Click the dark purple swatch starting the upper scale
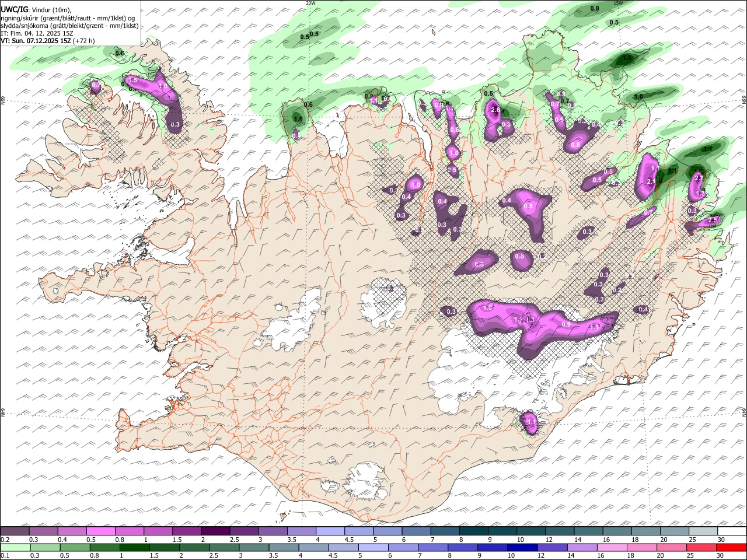The image size is (747, 560). pyautogui.click(x=15, y=531)
